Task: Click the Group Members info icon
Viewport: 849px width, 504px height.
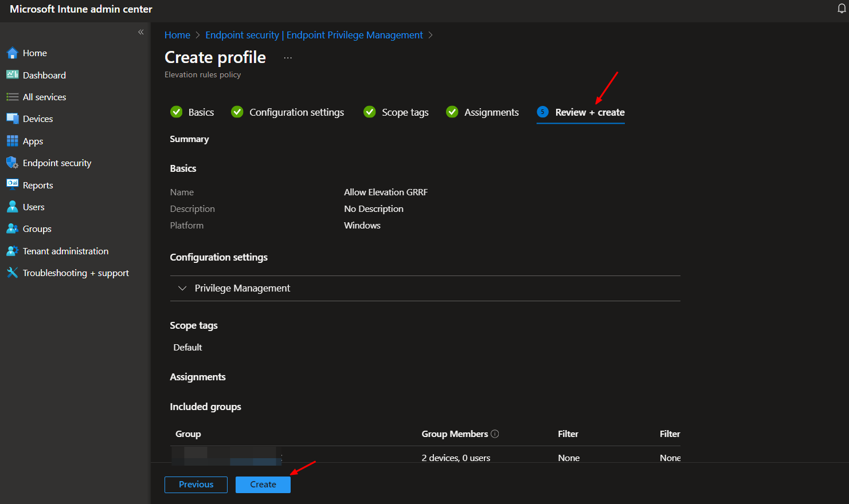Action: coord(495,434)
